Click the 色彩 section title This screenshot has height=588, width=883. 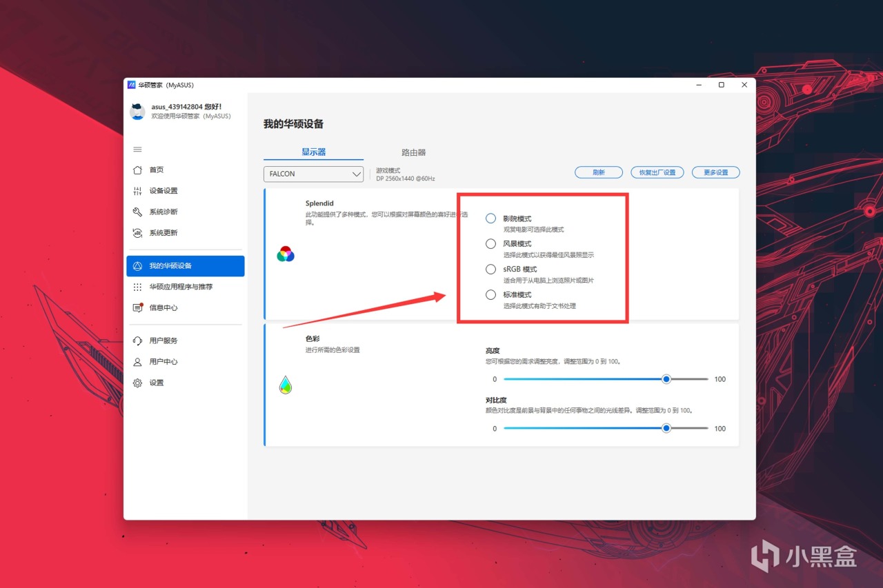[312, 339]
